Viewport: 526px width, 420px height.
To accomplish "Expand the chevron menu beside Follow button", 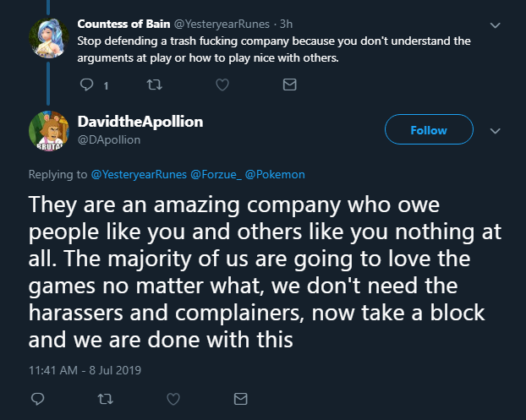I will 496,131.
